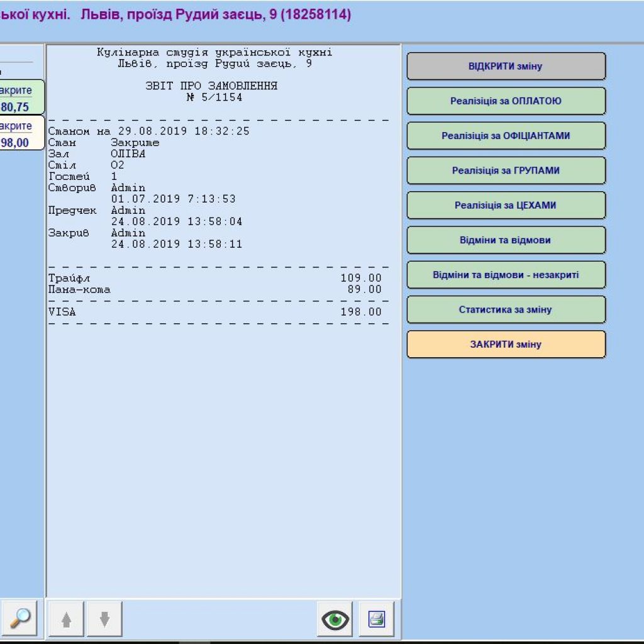Click ВІДКРИТИ зміну button
The height and width of the screenshot is (644, 644).
point(506,66)
